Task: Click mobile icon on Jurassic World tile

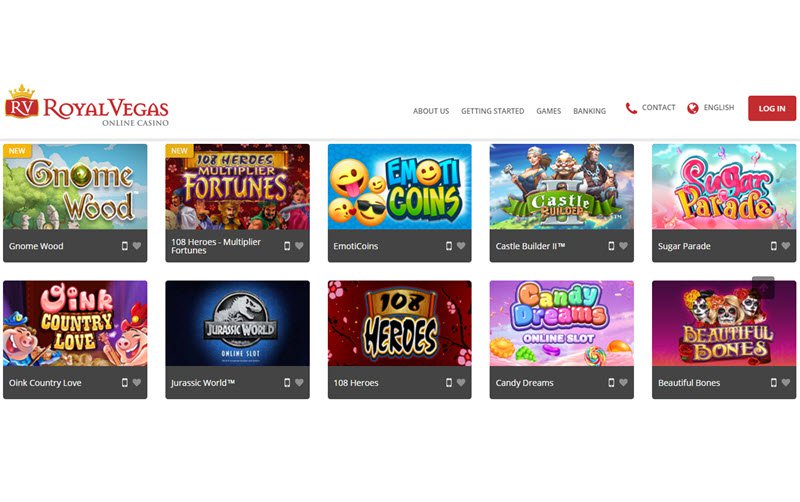Action: pyautogui.click(x=287, y=383)
